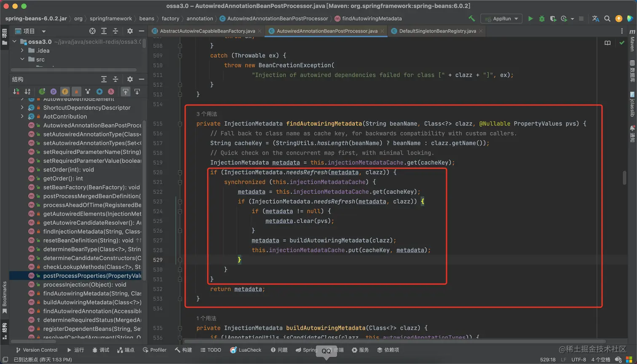Toggle show anonymous classes blue circle filter
The height and width of the screenshot is (364, 637).
pyautogui.click(x=99, y=91)
